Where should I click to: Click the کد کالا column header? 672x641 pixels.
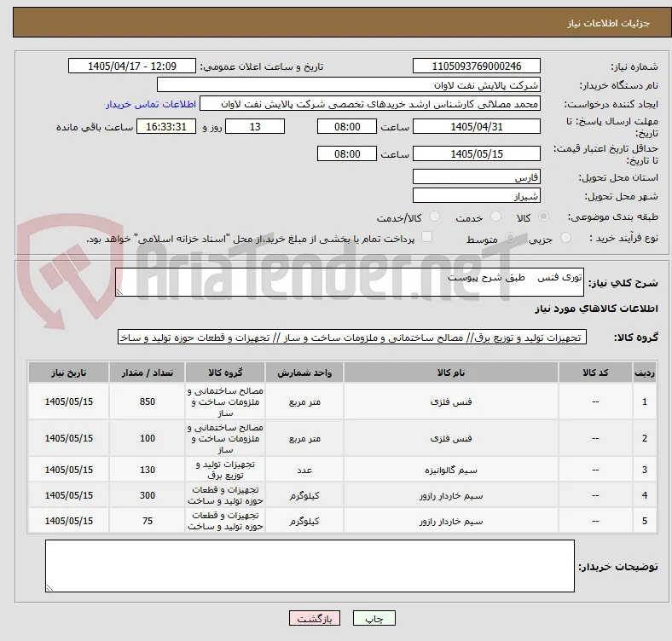point(595,372)
